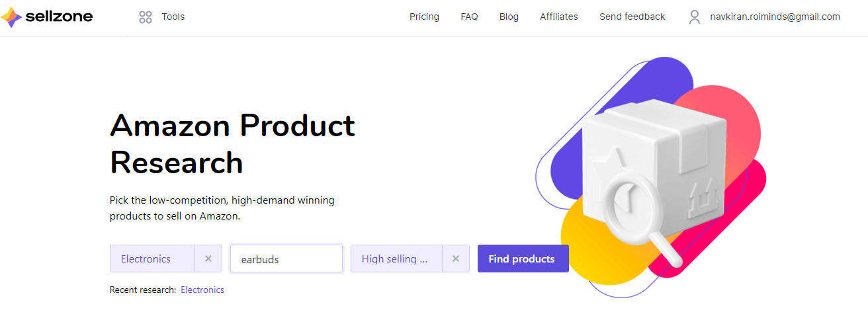Open the Electronics category dropdown
This screenshot has height=322, width=868.
coord(152,259)
